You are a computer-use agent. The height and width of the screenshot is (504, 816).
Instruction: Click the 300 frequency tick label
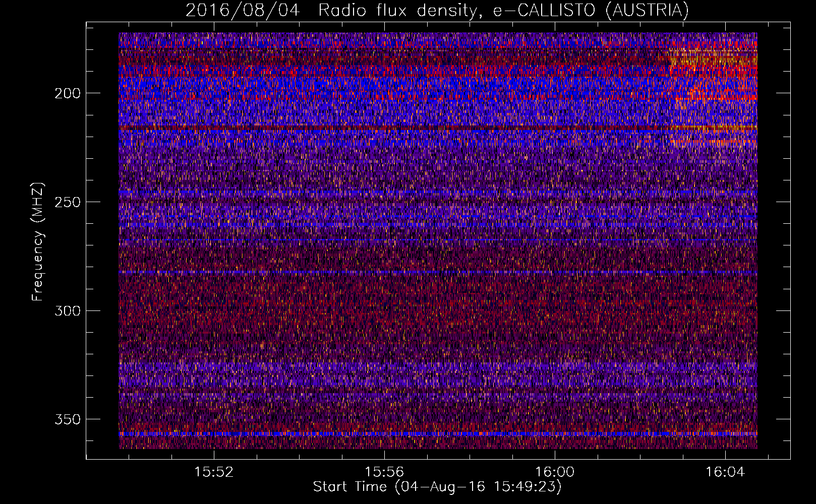68,311
